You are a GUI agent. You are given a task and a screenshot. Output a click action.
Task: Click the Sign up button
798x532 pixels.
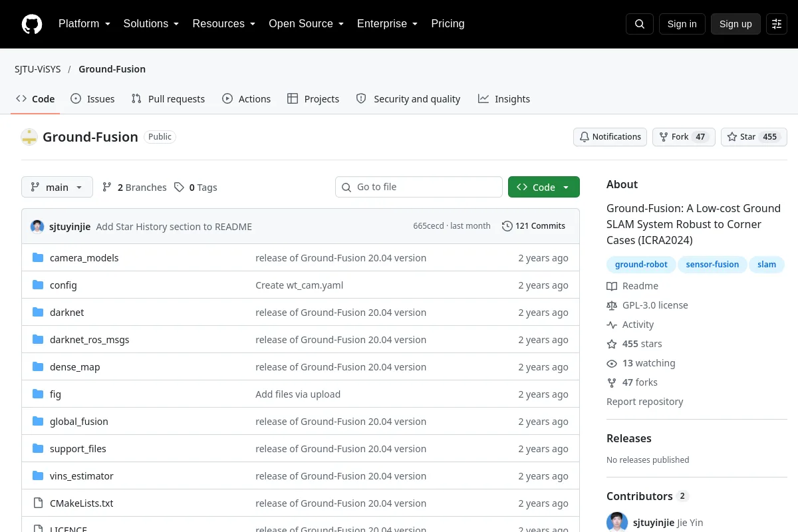point(735,24)
